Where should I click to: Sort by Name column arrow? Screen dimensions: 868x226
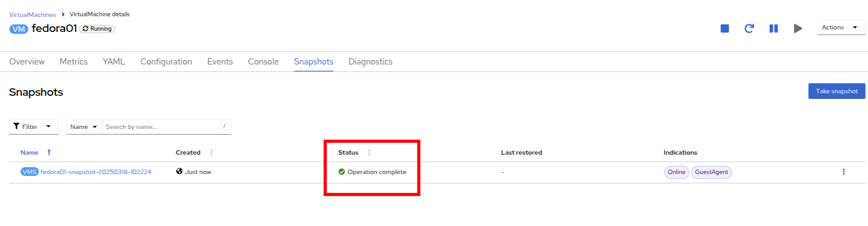point(50,152)
